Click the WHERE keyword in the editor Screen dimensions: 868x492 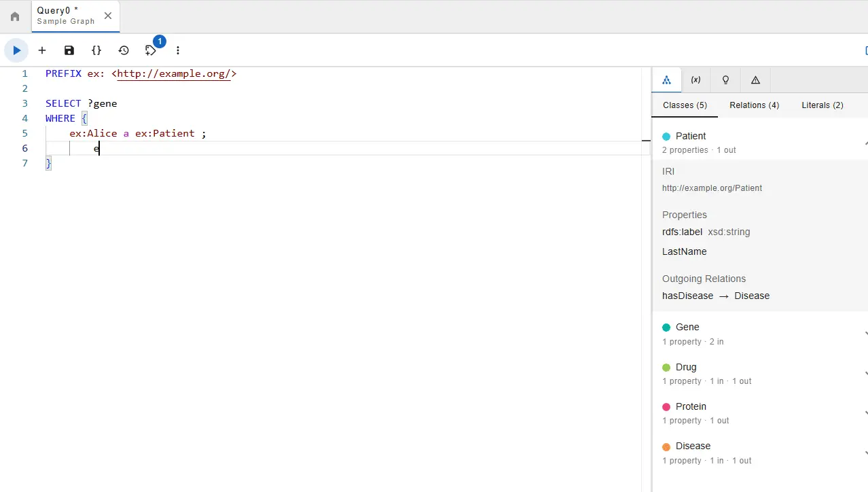point(60,118)
